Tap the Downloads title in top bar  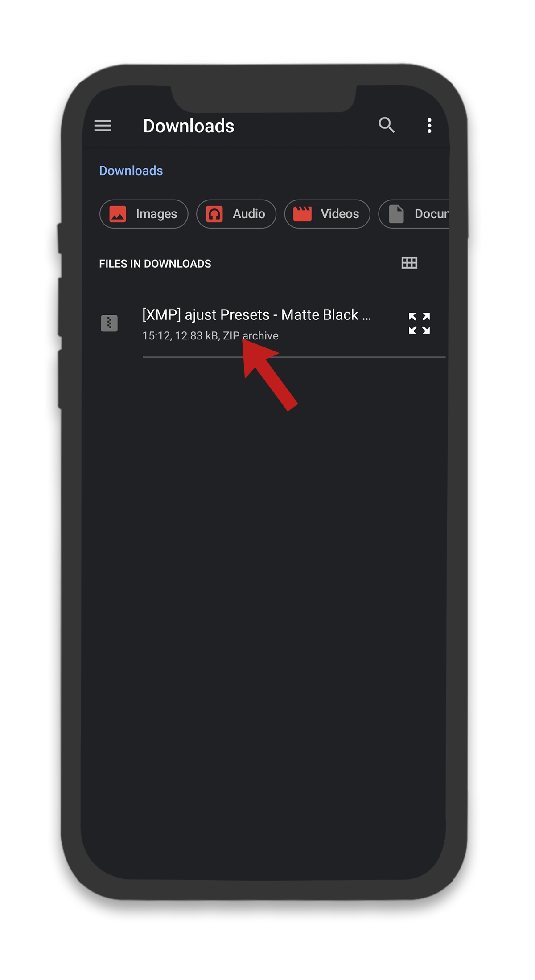click(189, 126)
